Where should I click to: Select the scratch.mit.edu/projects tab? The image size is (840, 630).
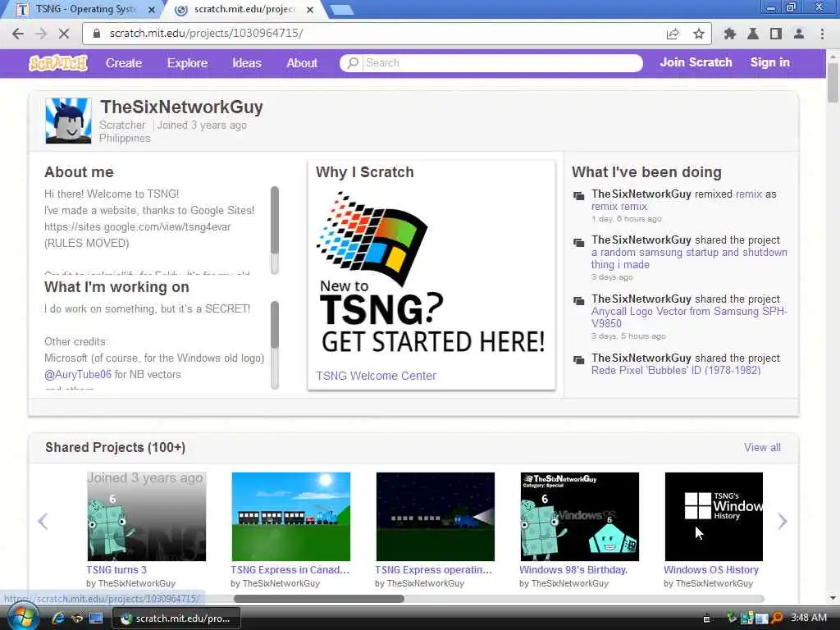coord(244,10)
